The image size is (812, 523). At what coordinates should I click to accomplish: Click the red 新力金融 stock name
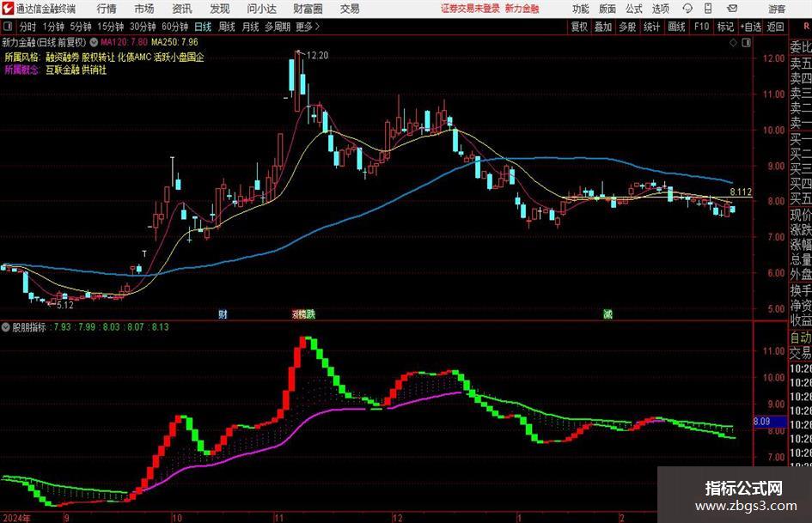(522, 9)
